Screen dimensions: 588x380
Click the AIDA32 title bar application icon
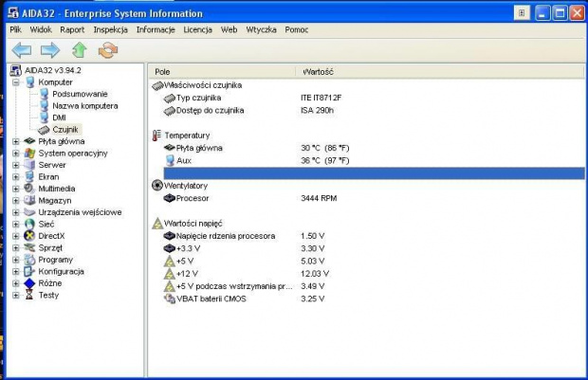pos(13,12)
